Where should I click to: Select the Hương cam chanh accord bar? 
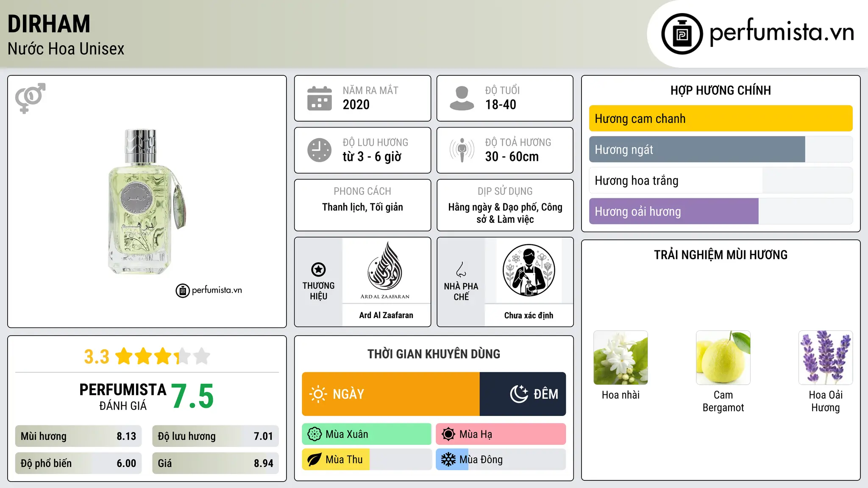(721, 119)
